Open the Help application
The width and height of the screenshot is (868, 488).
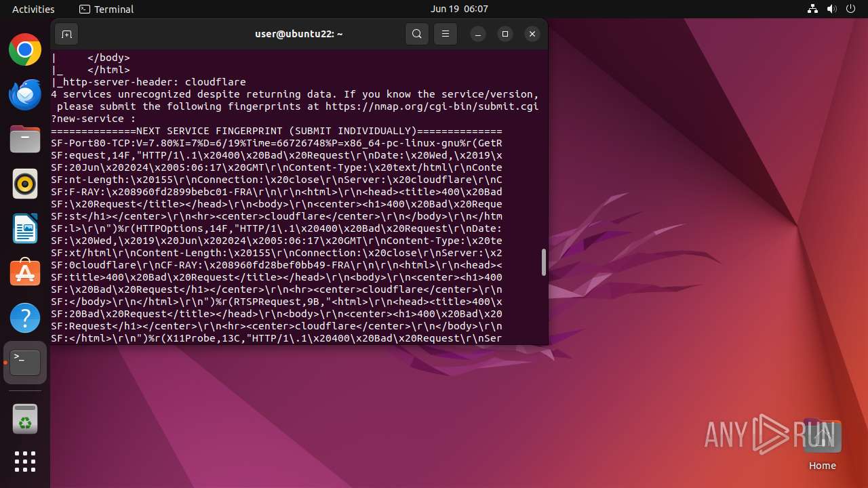pyautogui.click(x=25, y=318)
